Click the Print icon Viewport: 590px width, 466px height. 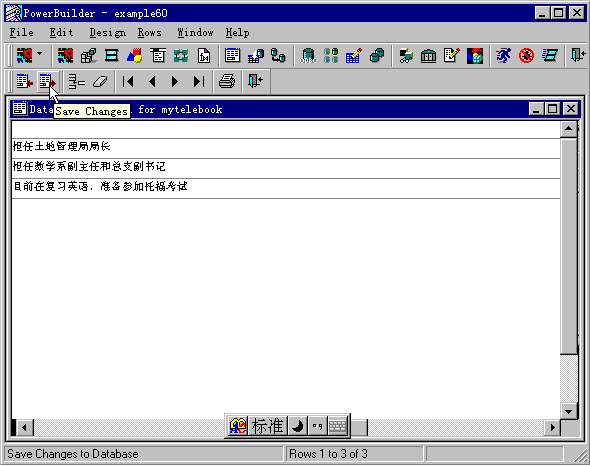pyautogui.click(x=227, y=81)
